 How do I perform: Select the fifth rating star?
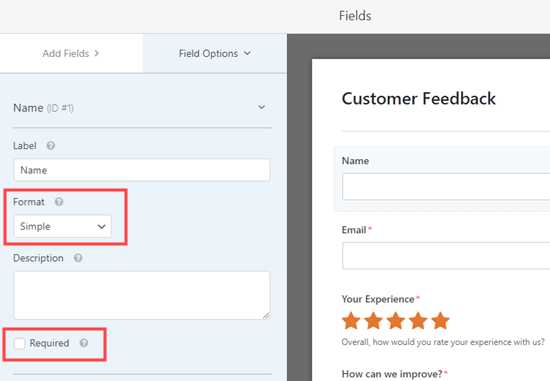tap(441, 321)
